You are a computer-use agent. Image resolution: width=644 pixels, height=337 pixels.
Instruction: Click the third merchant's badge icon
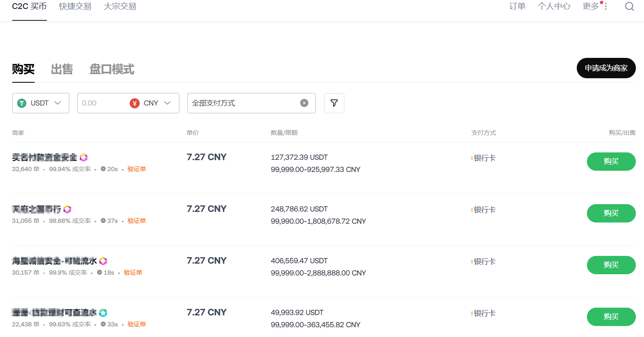(103, 261)
